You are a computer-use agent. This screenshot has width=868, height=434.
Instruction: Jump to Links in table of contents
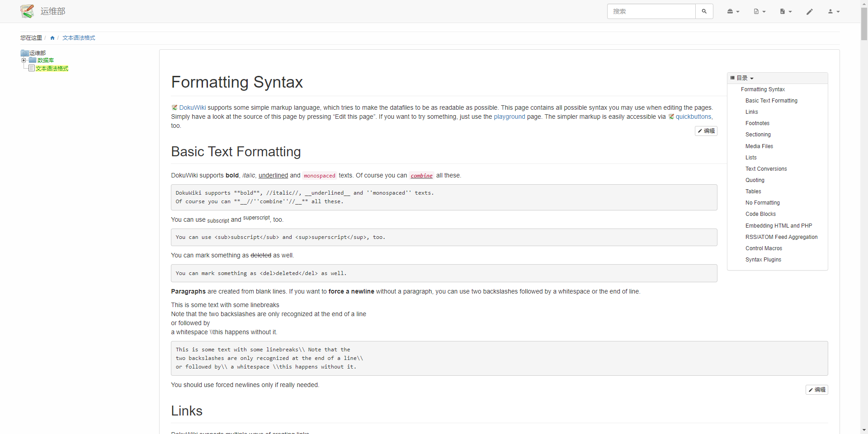[751, 112]
